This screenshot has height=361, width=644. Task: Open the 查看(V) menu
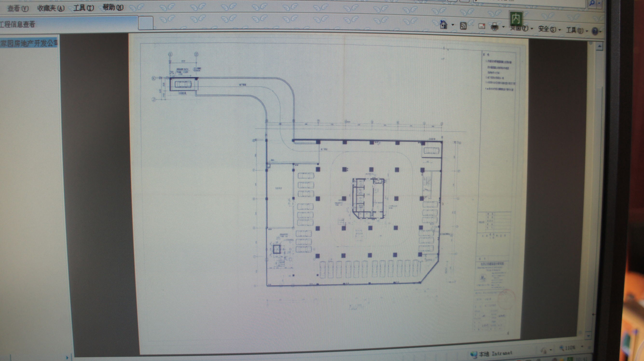(x=18, y=9)
